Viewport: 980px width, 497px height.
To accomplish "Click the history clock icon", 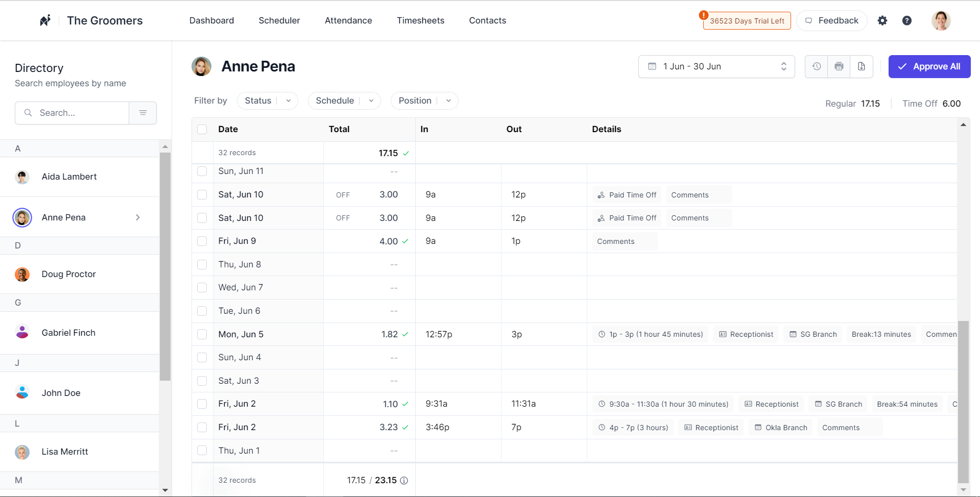I will (x=817, y=66).
